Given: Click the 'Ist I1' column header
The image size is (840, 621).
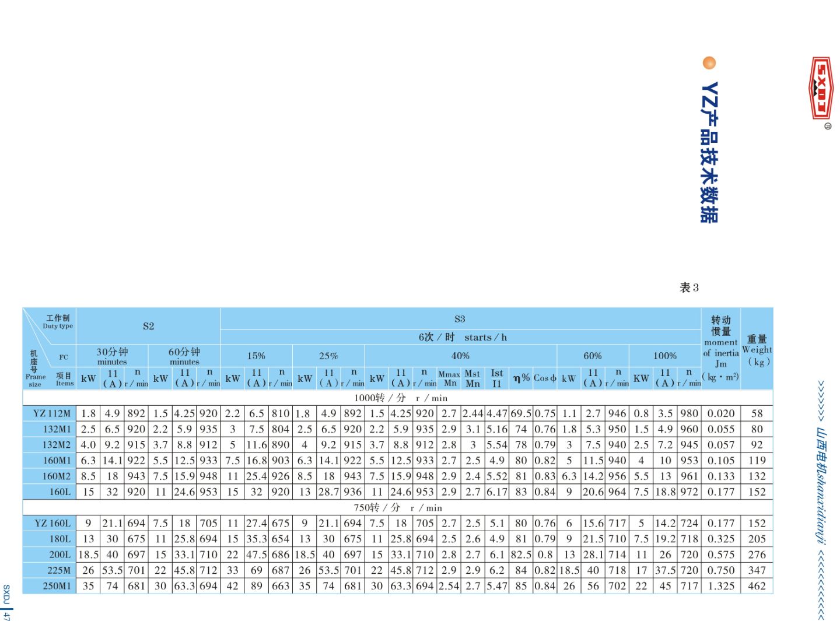Looking at the screenshot, I should click(496, 378).
